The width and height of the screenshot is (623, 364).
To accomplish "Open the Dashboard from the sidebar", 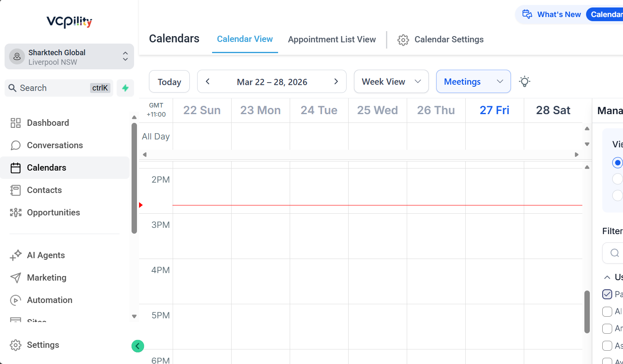I will point(48,122).
